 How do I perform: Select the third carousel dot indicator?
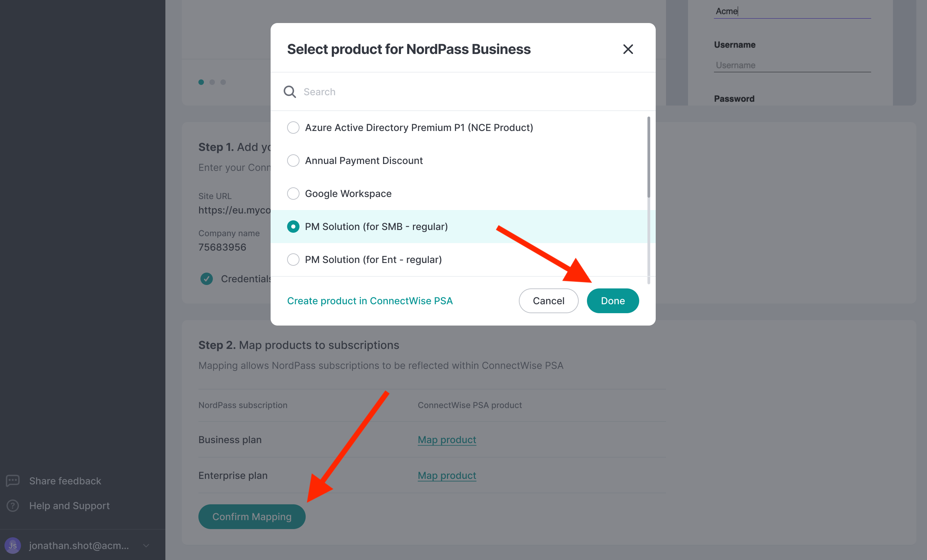[x=223, y=82]
